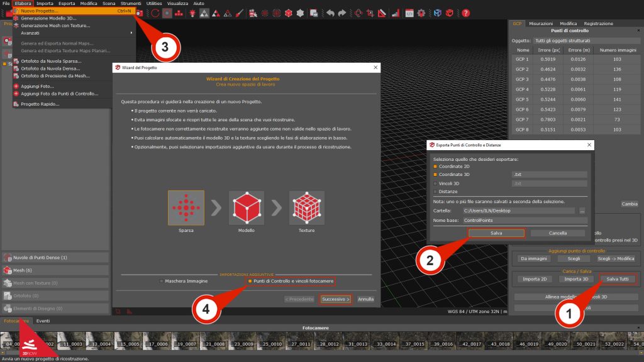Click the Nome base ControlPoints field
This screenshot has width=644, height=362.
[525, 221]
